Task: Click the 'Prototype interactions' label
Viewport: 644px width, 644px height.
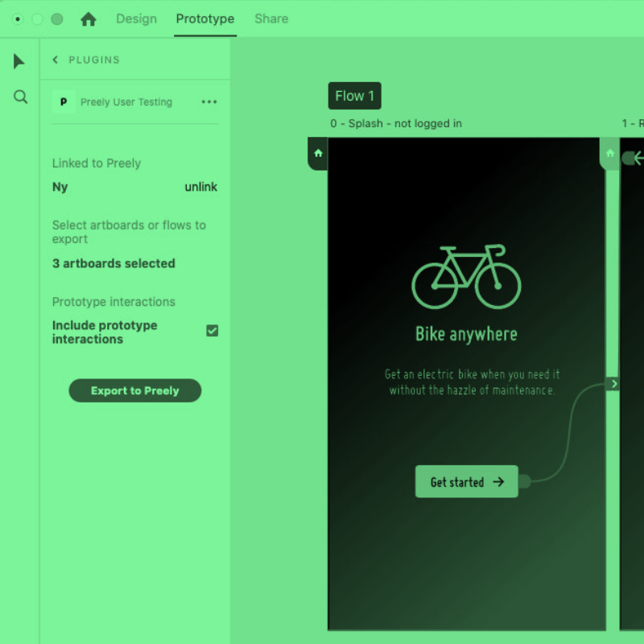Action: coord(114,302)
